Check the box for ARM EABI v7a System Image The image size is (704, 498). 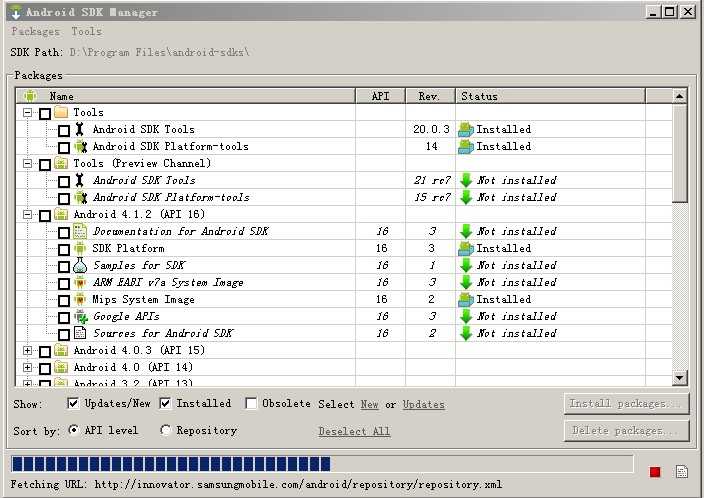point(64,284)
